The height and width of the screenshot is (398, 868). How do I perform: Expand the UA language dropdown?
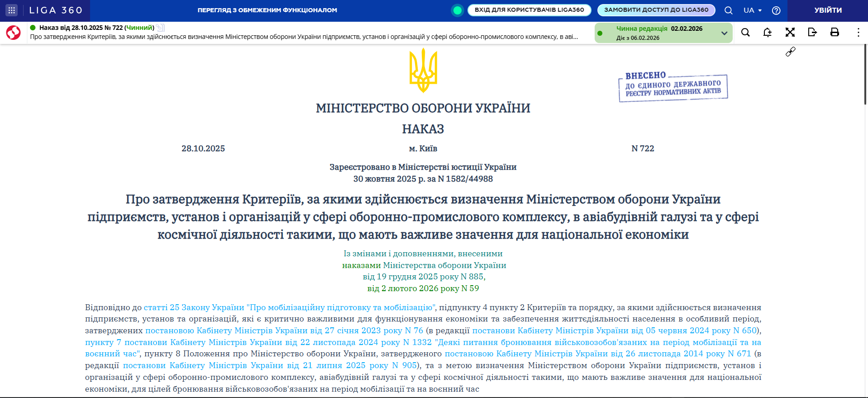point(753,10)
